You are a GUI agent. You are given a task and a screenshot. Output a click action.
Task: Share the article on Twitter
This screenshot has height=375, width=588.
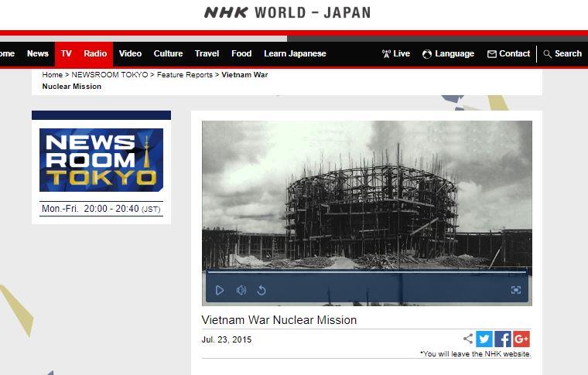[484, 339]
